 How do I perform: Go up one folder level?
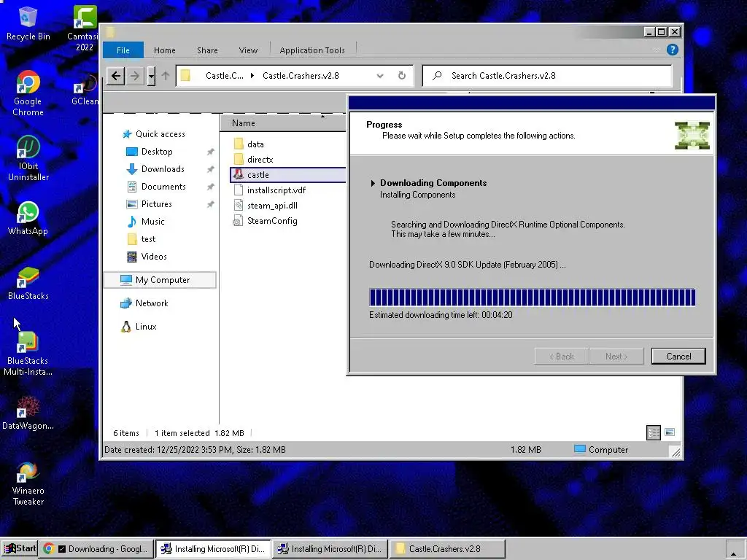166,76
